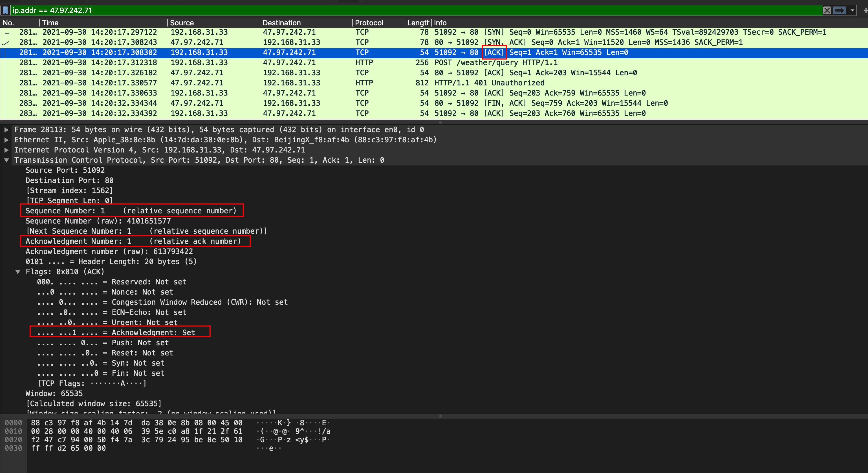This screenshot has width=868, height=473.
Task: Open the recent filter history dropdown
Action: click(x=852, y=10)
